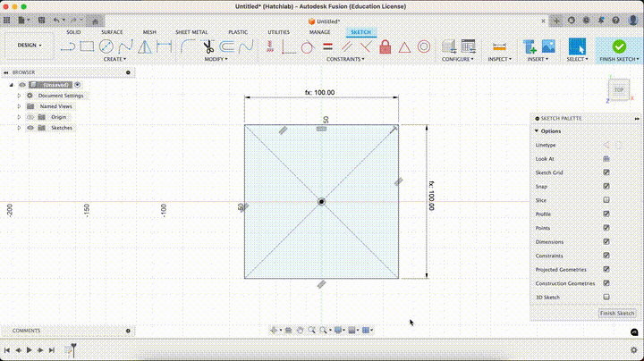Select the Trim scissors tool
644x361 pixels.
pyautogui.click(x=208, y=46)
